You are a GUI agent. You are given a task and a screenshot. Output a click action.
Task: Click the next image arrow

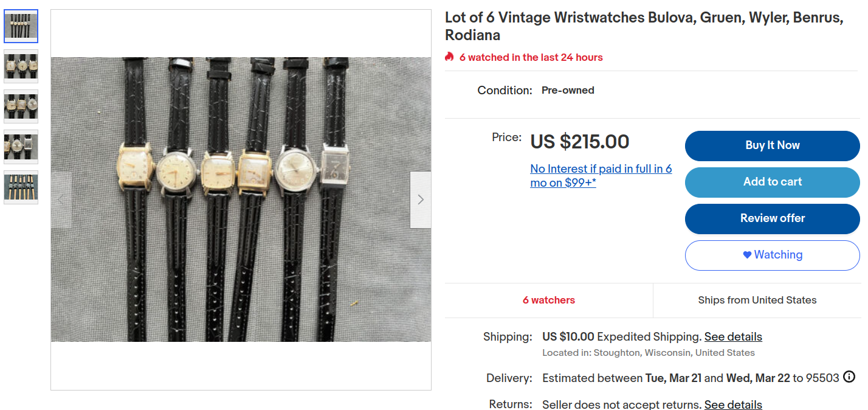(421, 200)
